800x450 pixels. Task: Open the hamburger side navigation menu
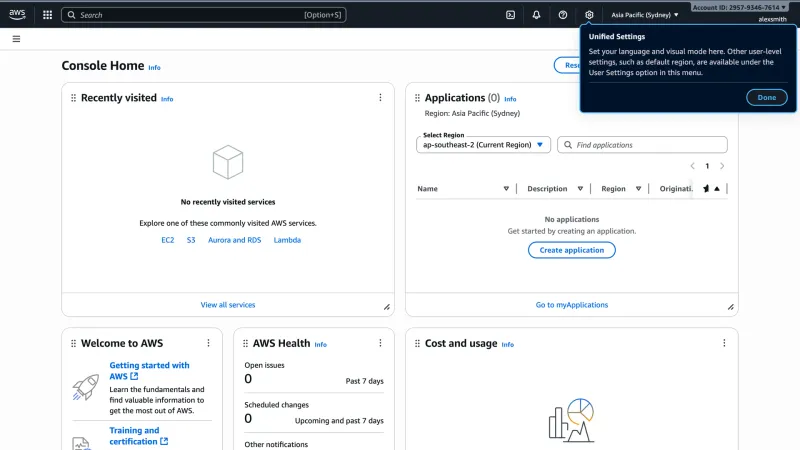click(16, 39)
